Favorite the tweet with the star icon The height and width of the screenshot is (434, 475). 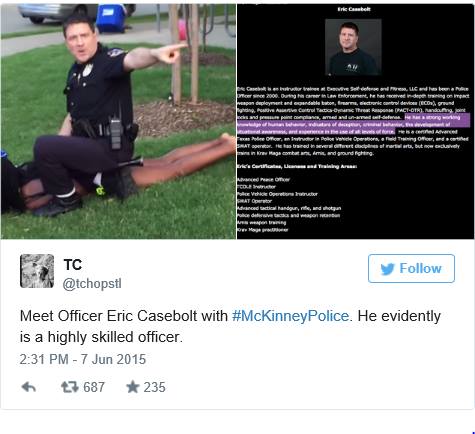[x=133, y=387]
